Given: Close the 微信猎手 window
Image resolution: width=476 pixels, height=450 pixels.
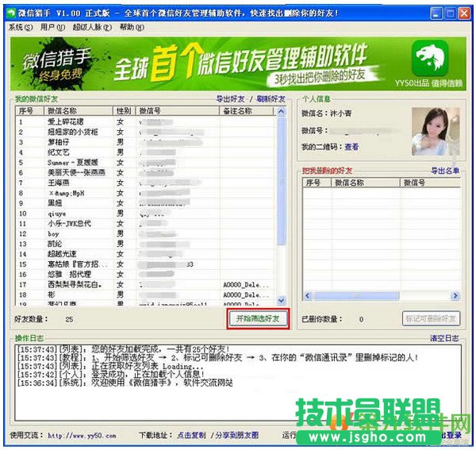Looking at the screenshot, I should pyautogui.click(x=464, y=13).
